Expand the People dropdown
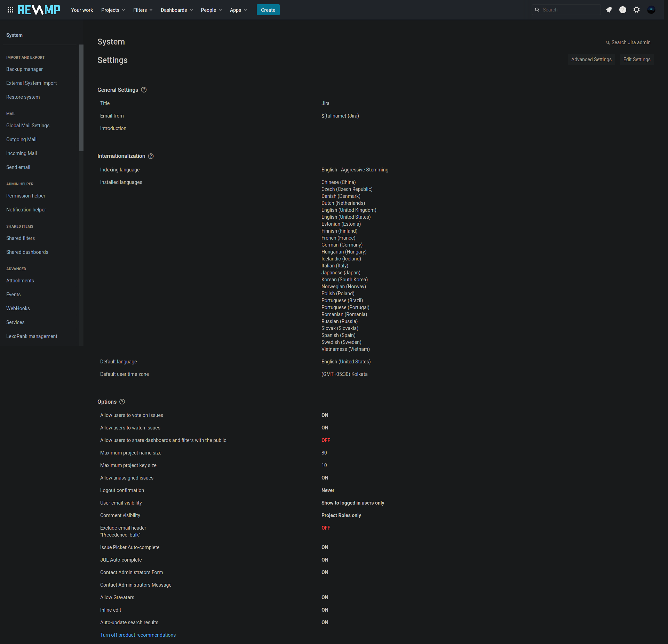Image resolution: width=668 pixels, height=644 pixels. [x=211, y=10]
